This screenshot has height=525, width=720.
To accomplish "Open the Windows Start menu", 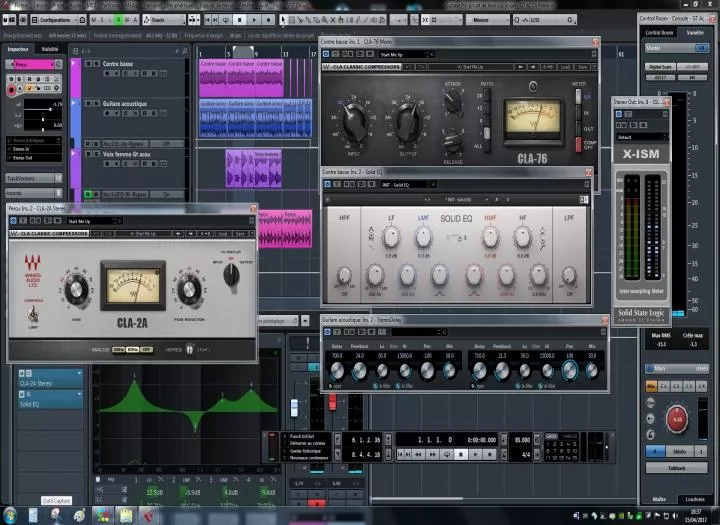I will click(10, 515).
